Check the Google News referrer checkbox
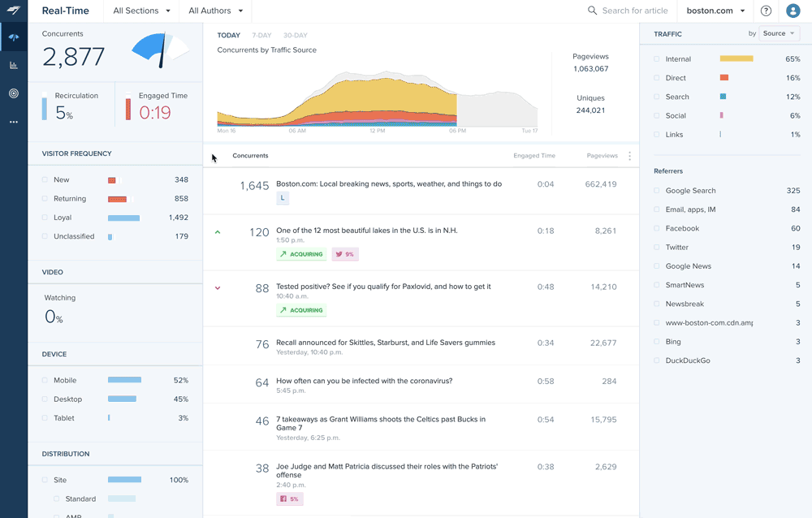Image resolution: width=812 pixels, height=518 pixels. point(657,266)
